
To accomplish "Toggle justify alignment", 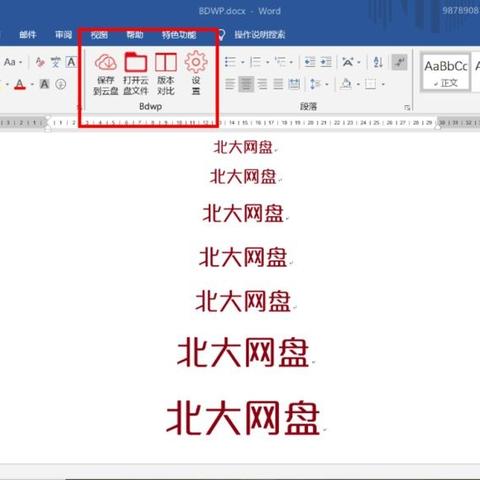I will click(278, 84).
